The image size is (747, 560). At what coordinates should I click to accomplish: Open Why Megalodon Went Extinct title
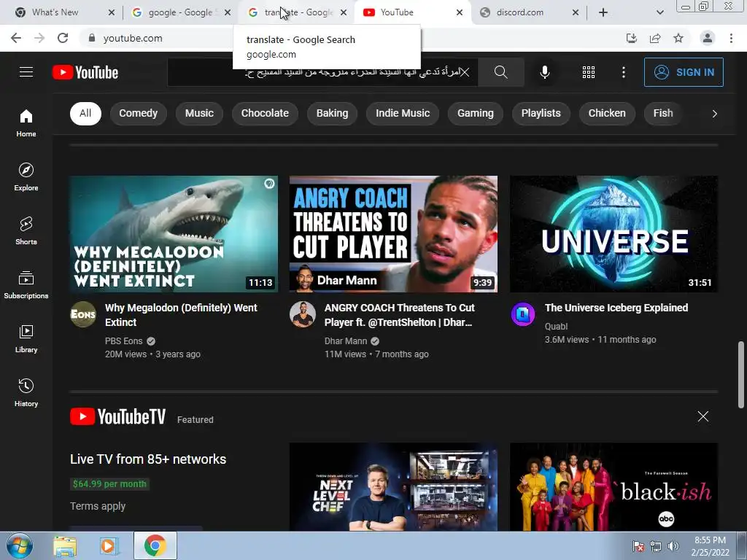(181, 315)
